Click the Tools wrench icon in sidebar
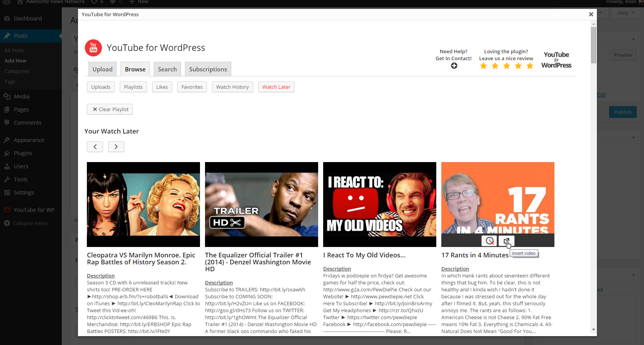 pyautogui.click(x=7, y=179)
